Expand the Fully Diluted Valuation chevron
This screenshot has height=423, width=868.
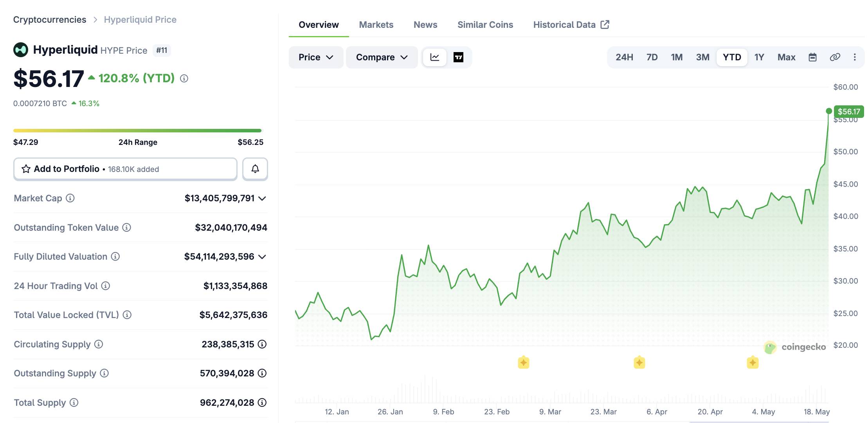click(262, 257)
